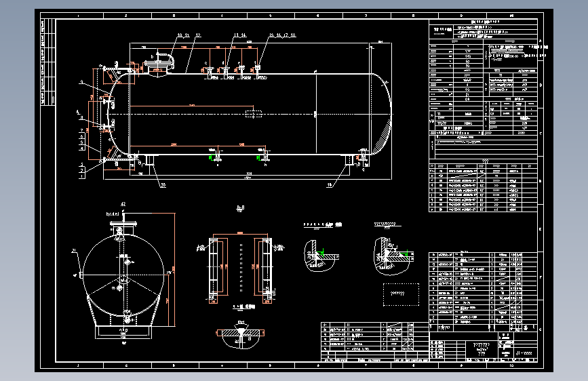Click the "21" callout on the circular end view
Image resolution: width=588 pixels, height=381 pixels.
pos(74,251)
